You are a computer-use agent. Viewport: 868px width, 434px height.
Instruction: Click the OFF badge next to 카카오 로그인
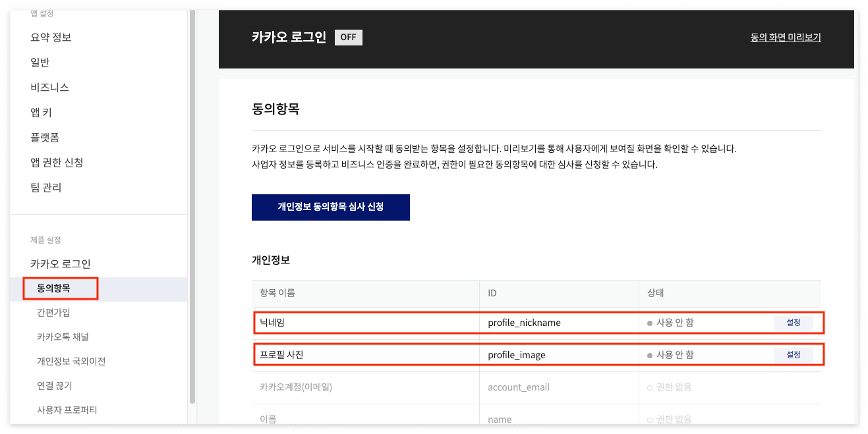pyautogui.click(x=349, y=37)
